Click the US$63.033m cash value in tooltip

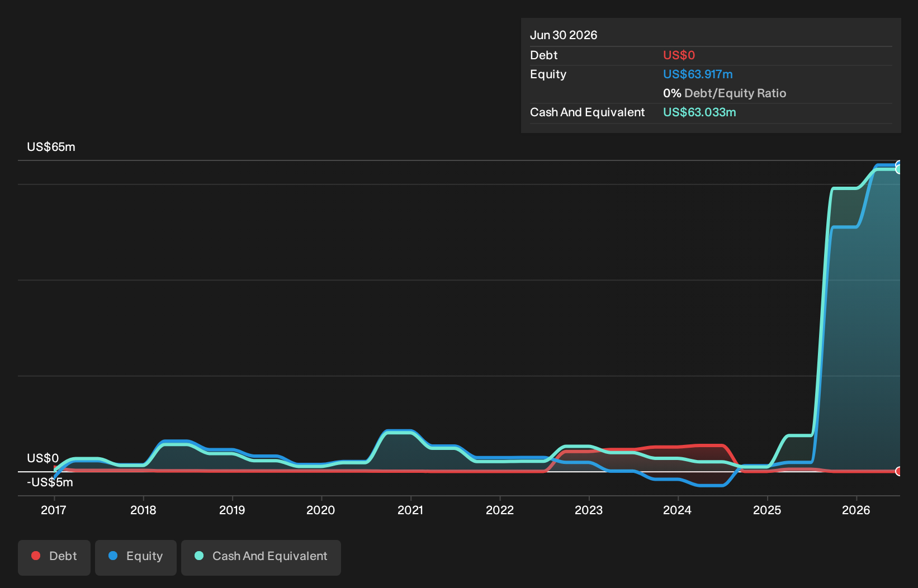[699, 112]
